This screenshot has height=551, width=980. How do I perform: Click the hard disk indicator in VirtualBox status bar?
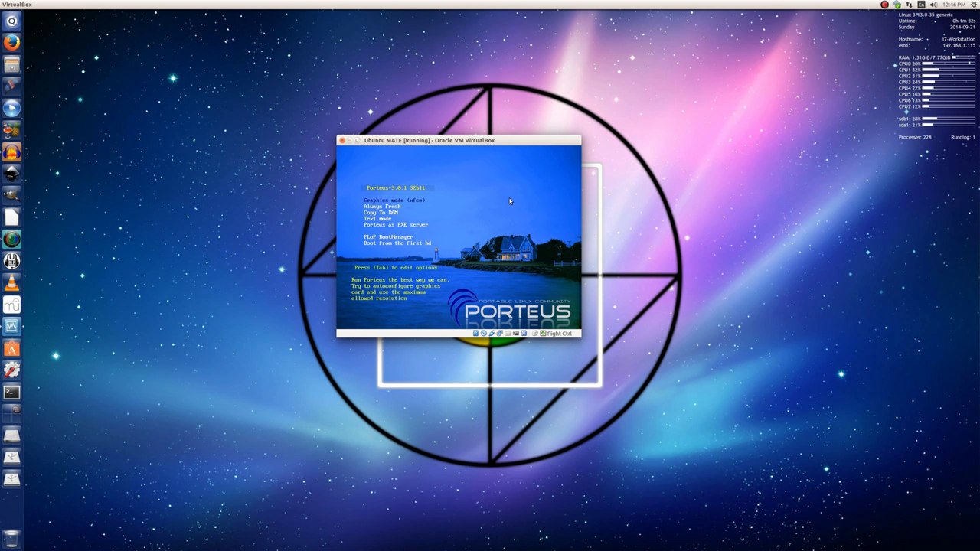click(475, 333)
